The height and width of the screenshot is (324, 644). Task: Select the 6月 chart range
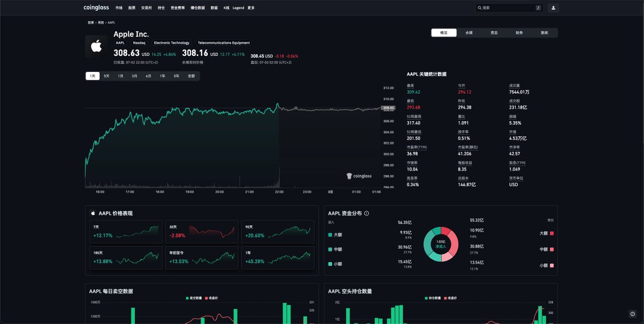(x=149, y=76)
